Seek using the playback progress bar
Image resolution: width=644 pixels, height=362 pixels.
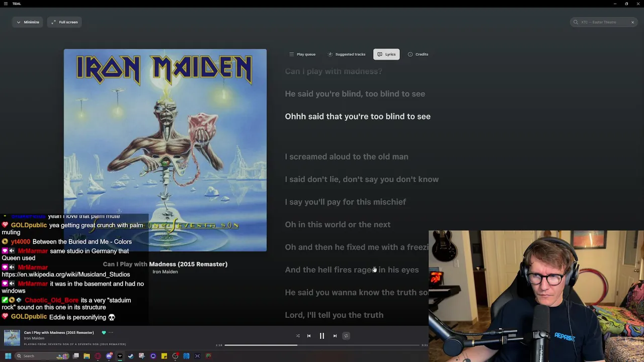[x=322, y=345]
